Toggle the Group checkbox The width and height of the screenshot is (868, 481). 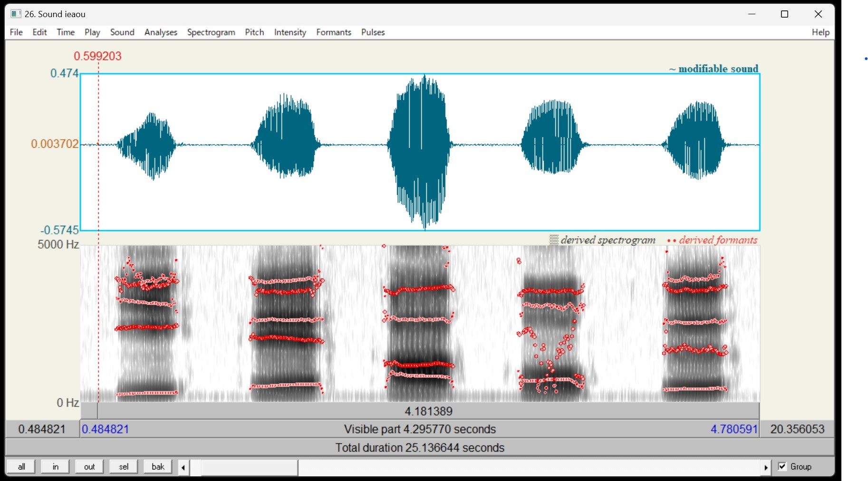click(x=782, y=467)
